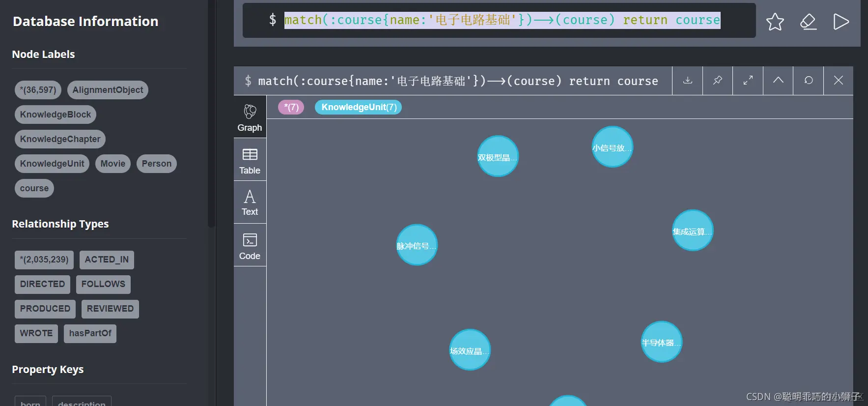
Task: Click the 双极型晶 graph node
Action: click(x=498, y=156)
